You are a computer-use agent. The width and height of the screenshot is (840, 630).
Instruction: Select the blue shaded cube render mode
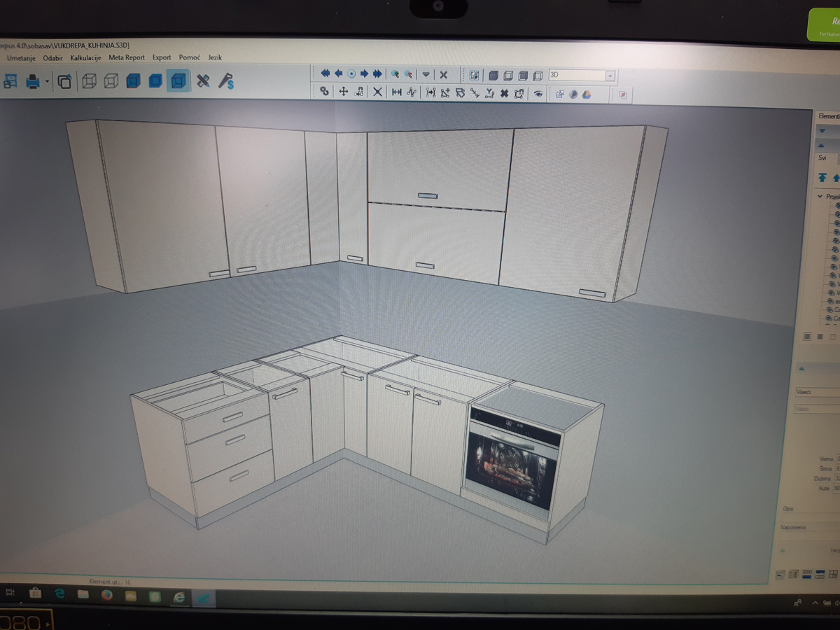tap(133, 82)
